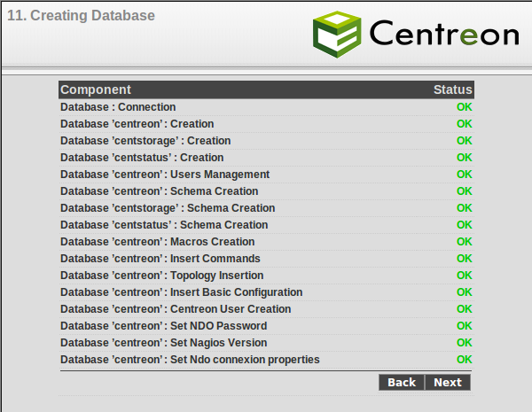Click OK status for Set NDO Password
Image resolution: width=532 pixels, height=412 pixels.
point(464,326)
